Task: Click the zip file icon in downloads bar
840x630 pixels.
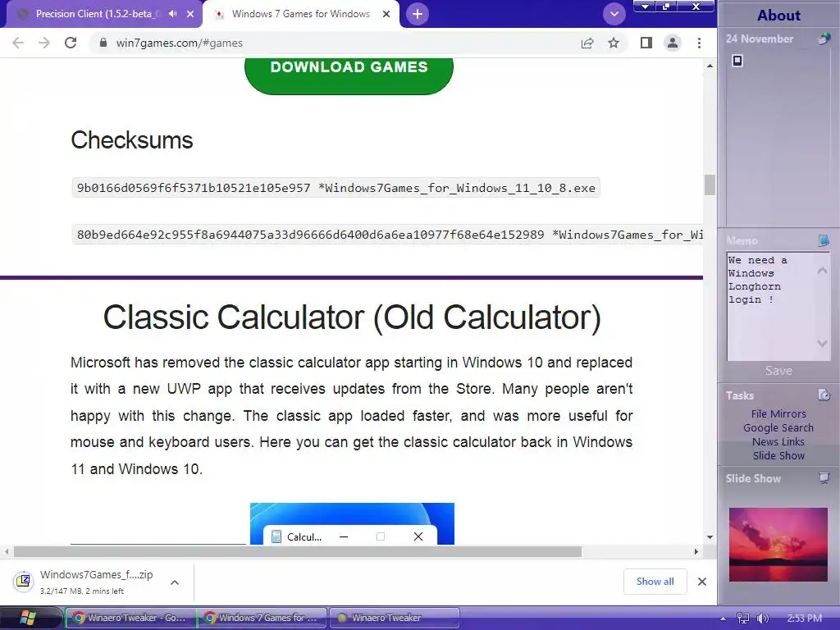Action: coord(24,581)
